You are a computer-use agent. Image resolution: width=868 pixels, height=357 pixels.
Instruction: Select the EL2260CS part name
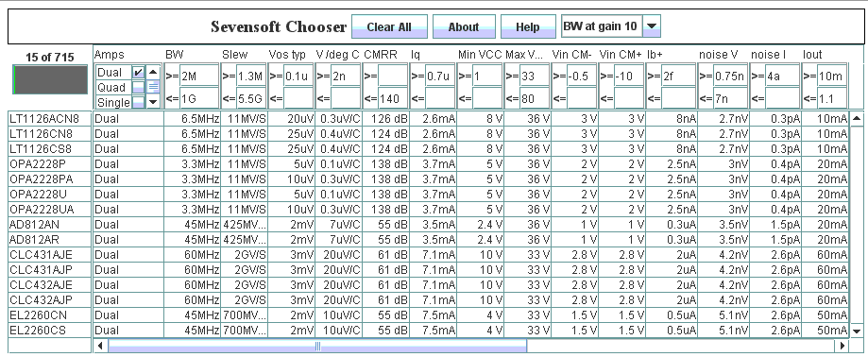click(37, 330)
